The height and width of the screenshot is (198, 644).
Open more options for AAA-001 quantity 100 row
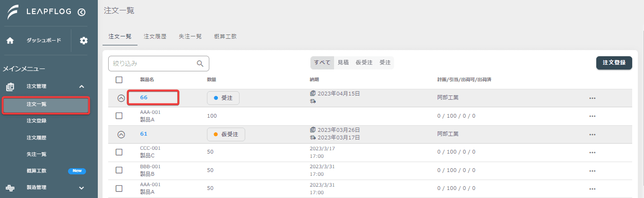point(592,116)
